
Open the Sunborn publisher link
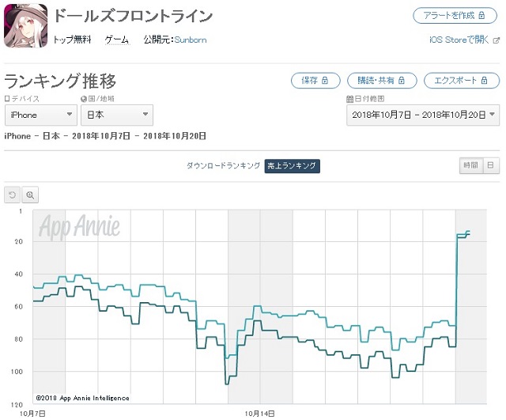(191, 40)
